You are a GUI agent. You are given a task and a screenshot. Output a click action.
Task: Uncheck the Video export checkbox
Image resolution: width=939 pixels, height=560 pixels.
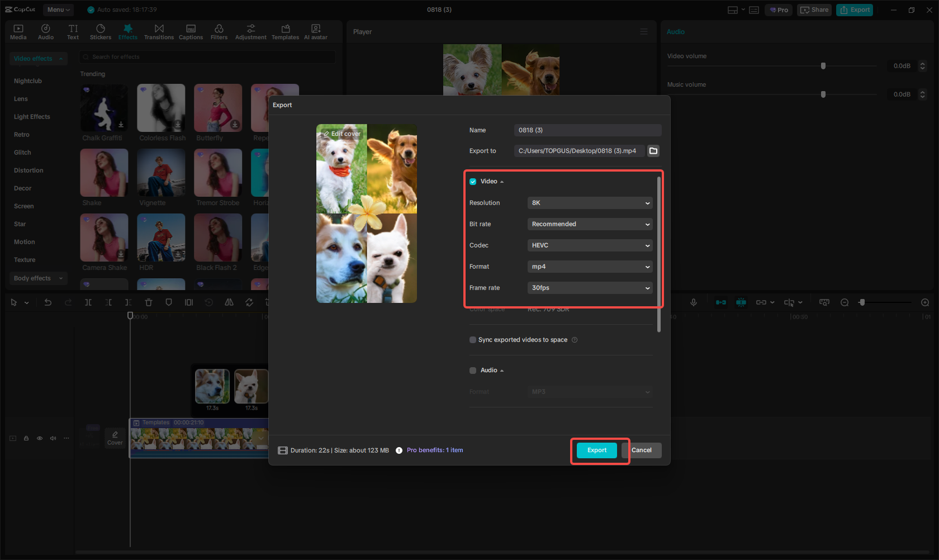pos(472,181)
